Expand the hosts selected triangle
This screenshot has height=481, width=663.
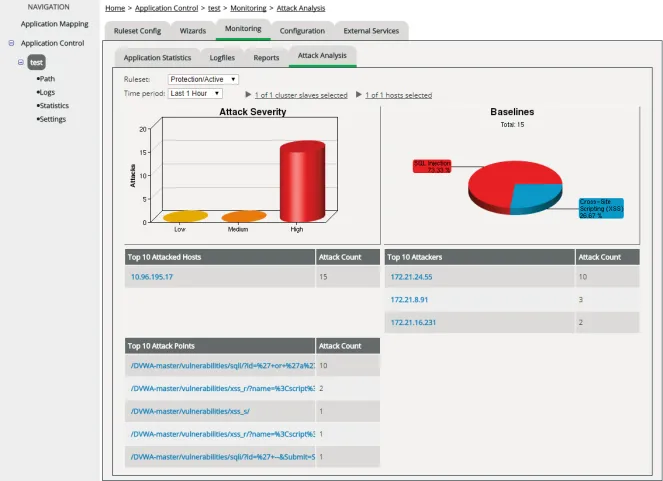(x=359, y=95)
